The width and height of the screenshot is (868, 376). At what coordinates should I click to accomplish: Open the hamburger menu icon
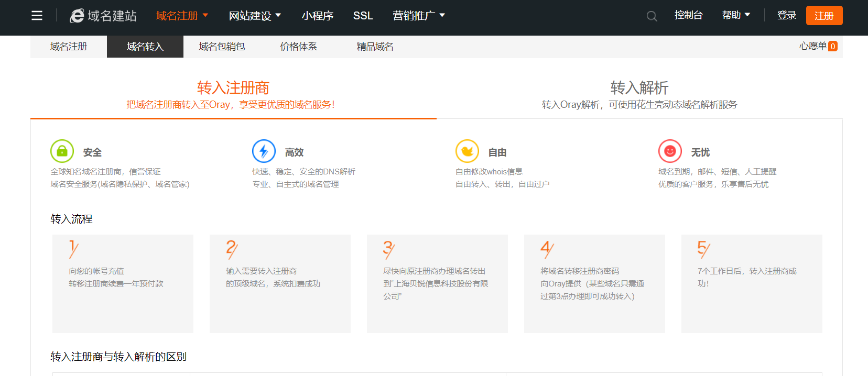[37, 16]
